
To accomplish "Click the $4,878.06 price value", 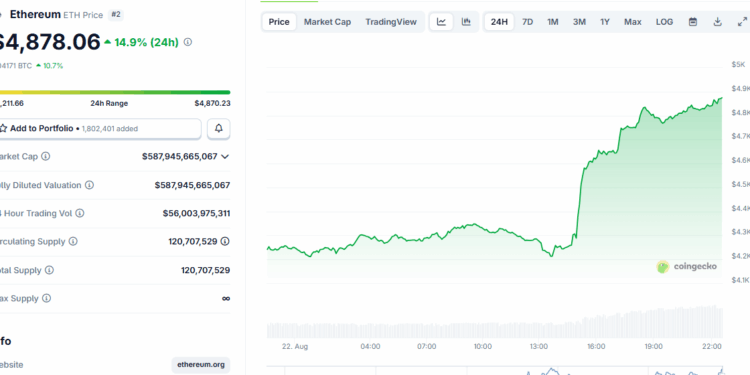I will 50,42.
